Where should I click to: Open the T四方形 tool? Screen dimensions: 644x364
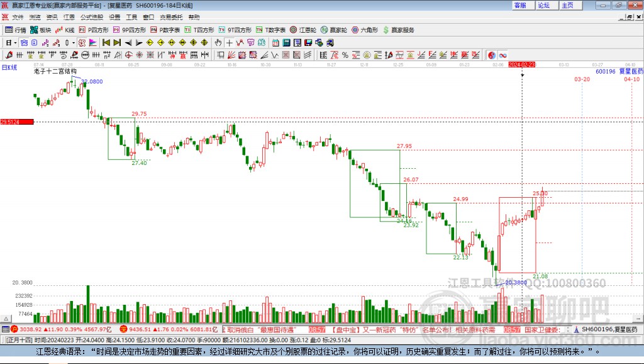coord(199,30)
